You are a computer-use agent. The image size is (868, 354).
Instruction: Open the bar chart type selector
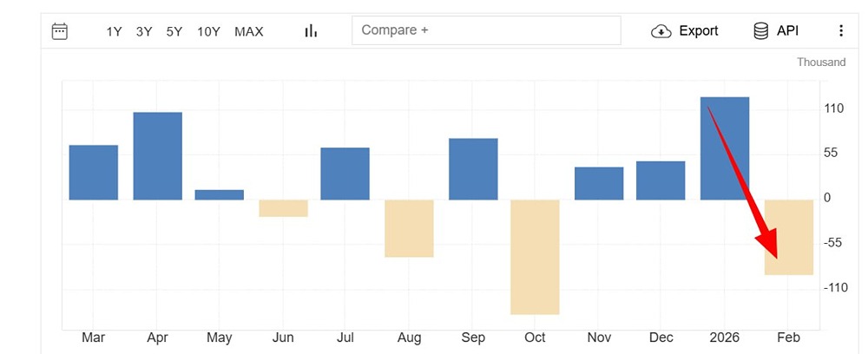tap(311, 31)
